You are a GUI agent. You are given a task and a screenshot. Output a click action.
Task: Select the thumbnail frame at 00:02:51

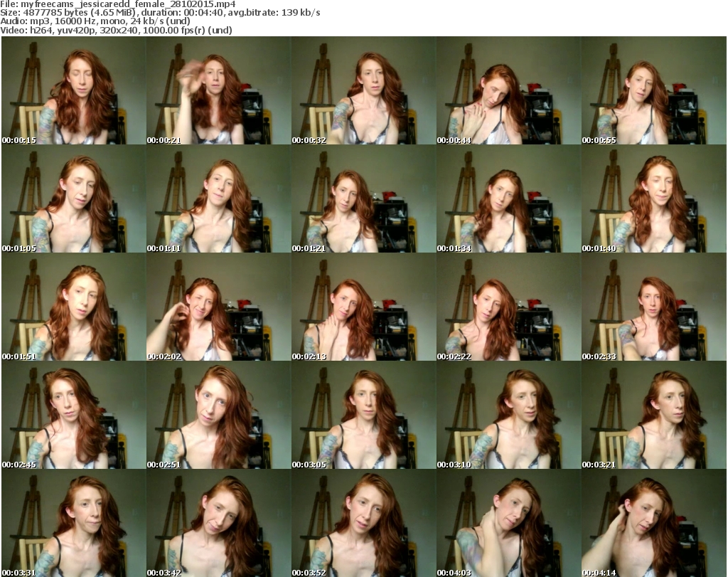point(219,415)
